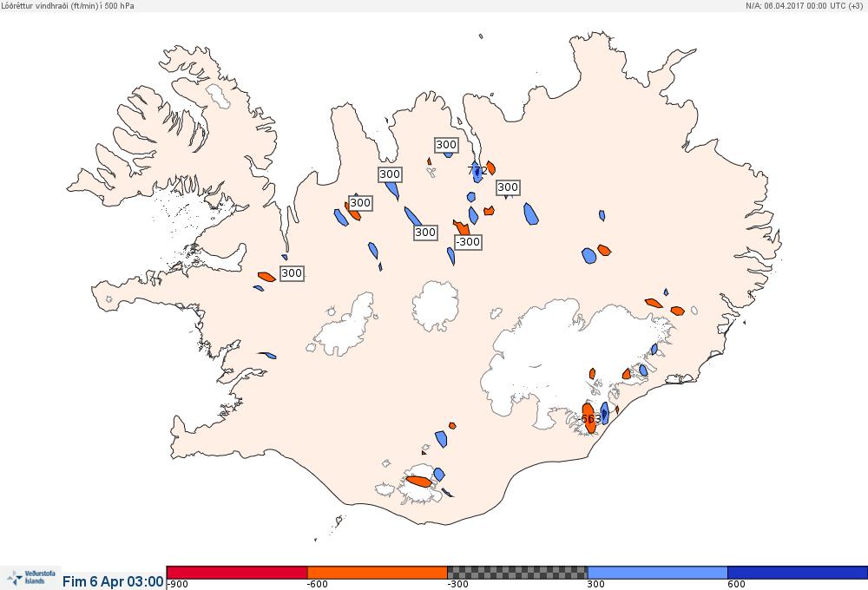Image resolution: width=868 pixels, height=590 pixels.
Task: Click the "772" maximum value label
Action: click(x=477, y=170)
